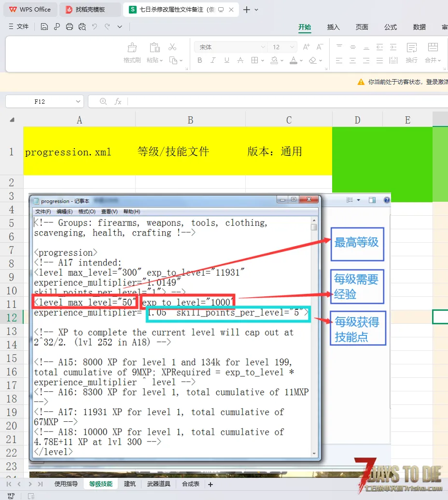Image resolution: width=448 pixels, height=500 pixels.
Task: Expand the Borders options arrow
Action: tap(263, 60)
